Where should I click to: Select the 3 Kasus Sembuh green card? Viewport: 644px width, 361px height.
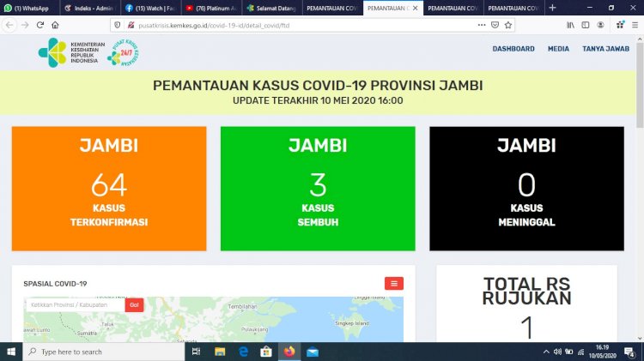318,189
